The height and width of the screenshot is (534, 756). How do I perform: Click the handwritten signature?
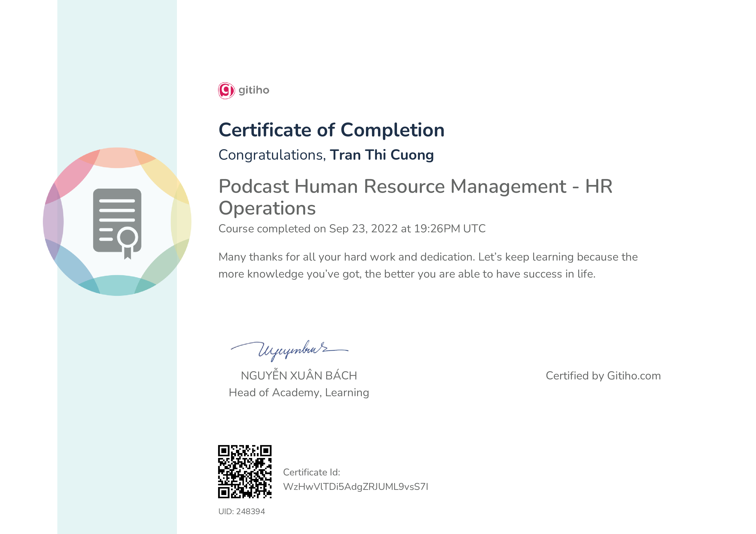coord(289,351)
